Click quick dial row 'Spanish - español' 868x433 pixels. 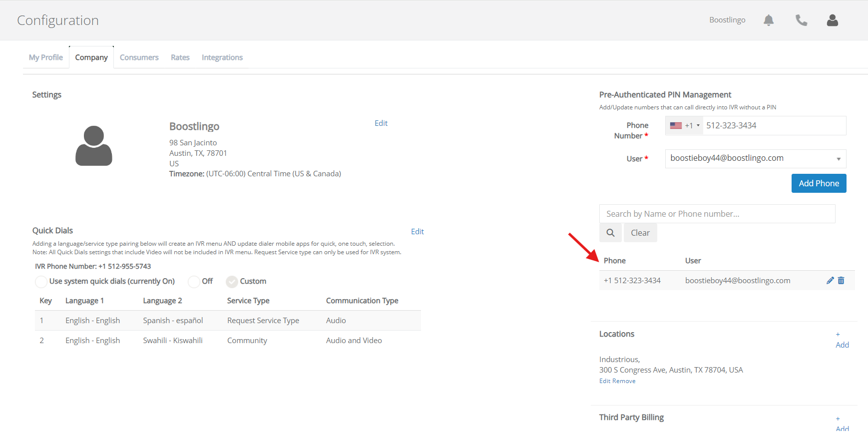(x=228, y=321)
